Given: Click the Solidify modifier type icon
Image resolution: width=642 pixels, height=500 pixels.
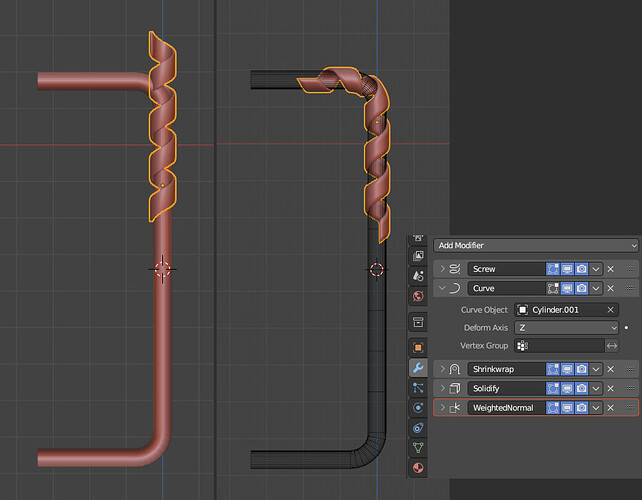Looking at the screenshot, I should coord(455,388).
